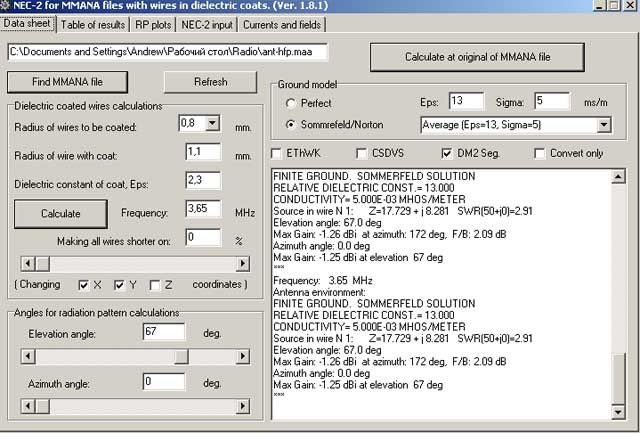
Task: Minimize the NEC-2 window
Action: point(599,5)
